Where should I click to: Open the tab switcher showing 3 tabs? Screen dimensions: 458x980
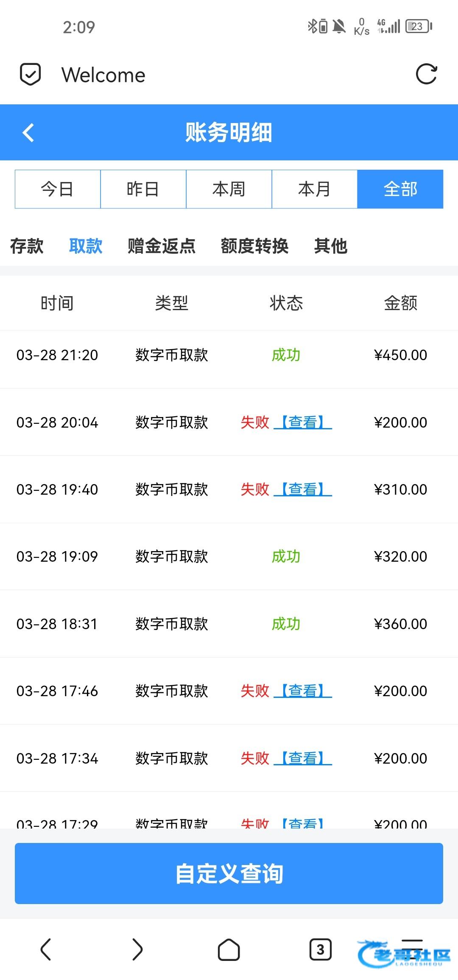pyautogui.click(x=320, y=949)
